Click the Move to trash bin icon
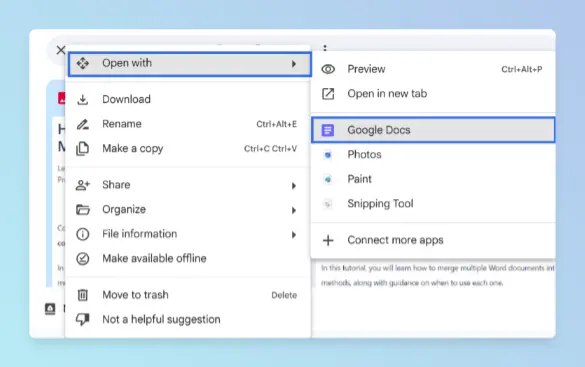The image size is (585, 367). 82,295
